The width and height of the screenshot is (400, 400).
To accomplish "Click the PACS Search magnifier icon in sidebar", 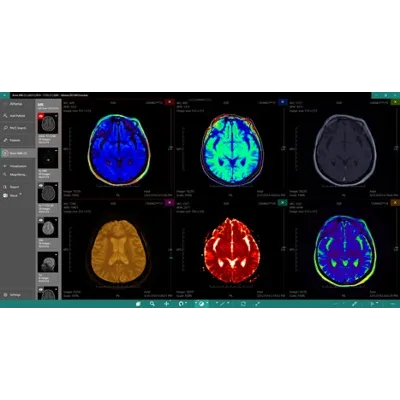I will (5, 128).
